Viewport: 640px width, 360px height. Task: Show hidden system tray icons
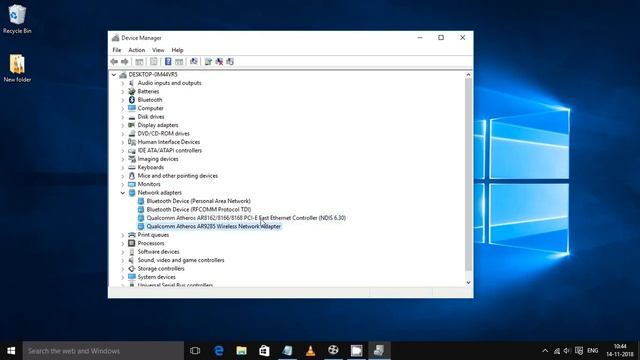(545, 351)
